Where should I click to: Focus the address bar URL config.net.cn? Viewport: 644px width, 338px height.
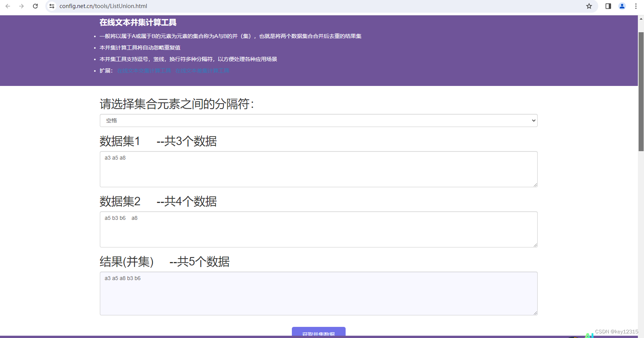coord(103,6)
